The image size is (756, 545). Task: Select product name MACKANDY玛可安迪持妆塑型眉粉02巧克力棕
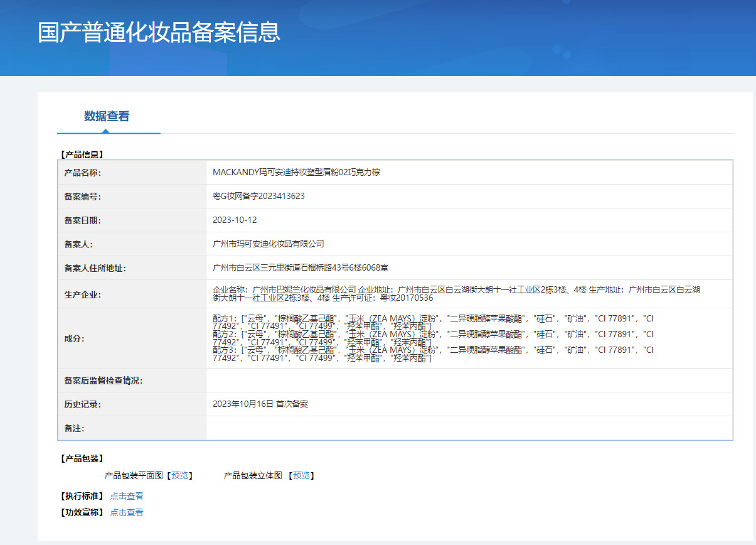(x=297, y=173)
